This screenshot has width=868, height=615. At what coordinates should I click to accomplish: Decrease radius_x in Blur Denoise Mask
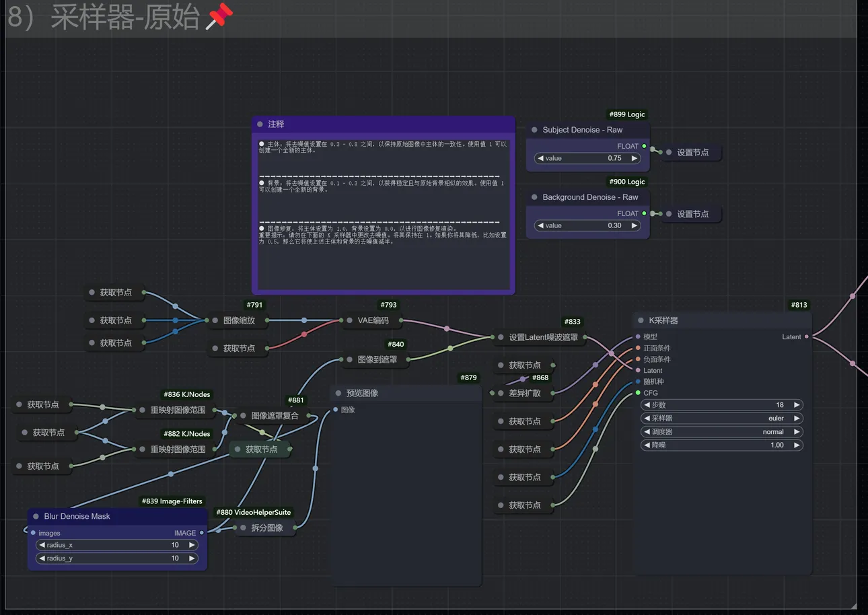tap(42, 545)
